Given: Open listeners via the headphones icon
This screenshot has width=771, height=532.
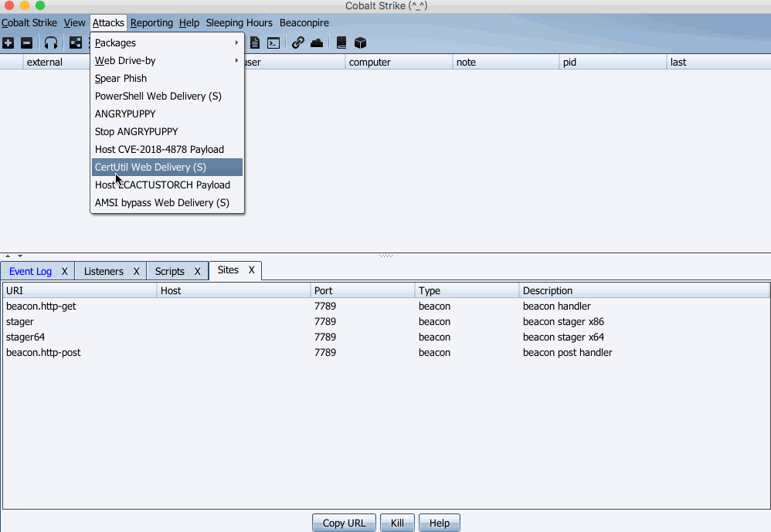Looking at the screenshot, I should [51, 42].
